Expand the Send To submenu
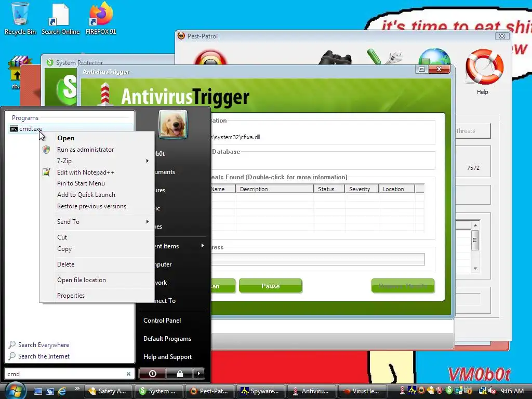 tap(97, 221)
